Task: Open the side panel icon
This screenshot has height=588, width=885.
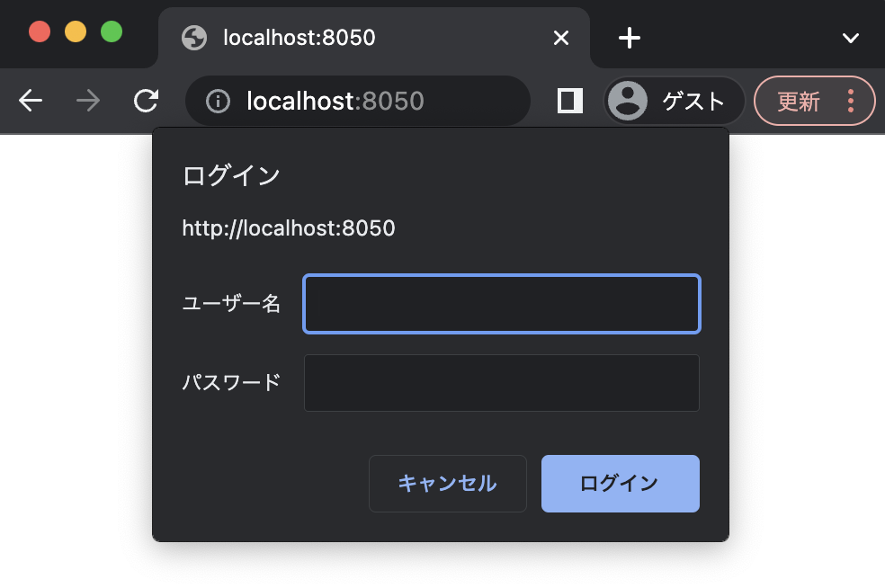Action: point(569,101)
